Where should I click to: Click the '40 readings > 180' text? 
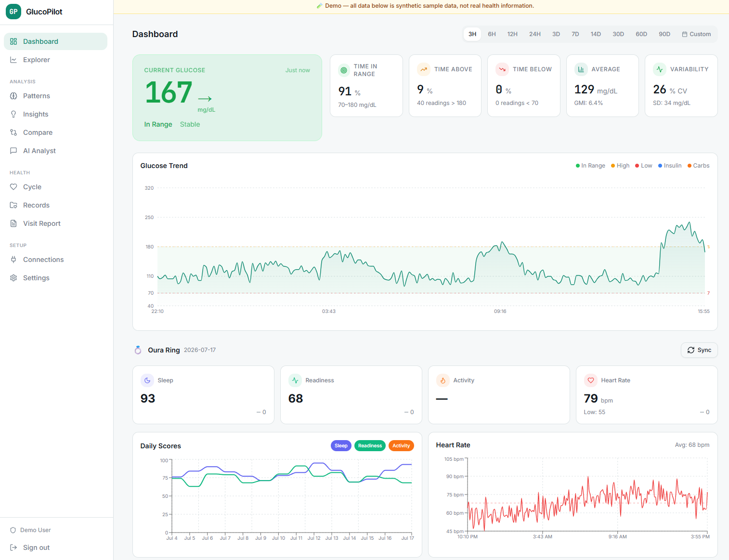point(442,103)
